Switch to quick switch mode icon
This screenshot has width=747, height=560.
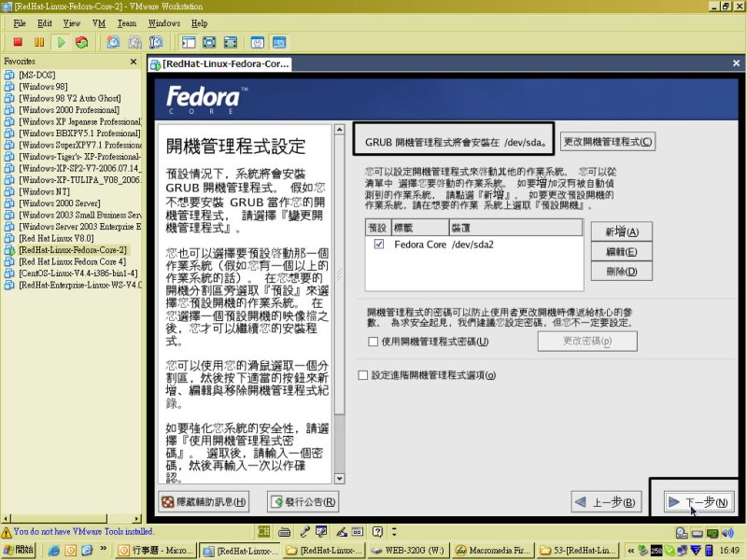click(x=209, y=42)
